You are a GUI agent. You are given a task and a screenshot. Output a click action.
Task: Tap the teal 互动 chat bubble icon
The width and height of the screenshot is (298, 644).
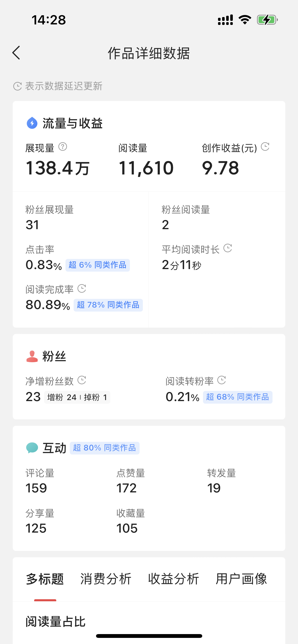[x=32, y=448]
